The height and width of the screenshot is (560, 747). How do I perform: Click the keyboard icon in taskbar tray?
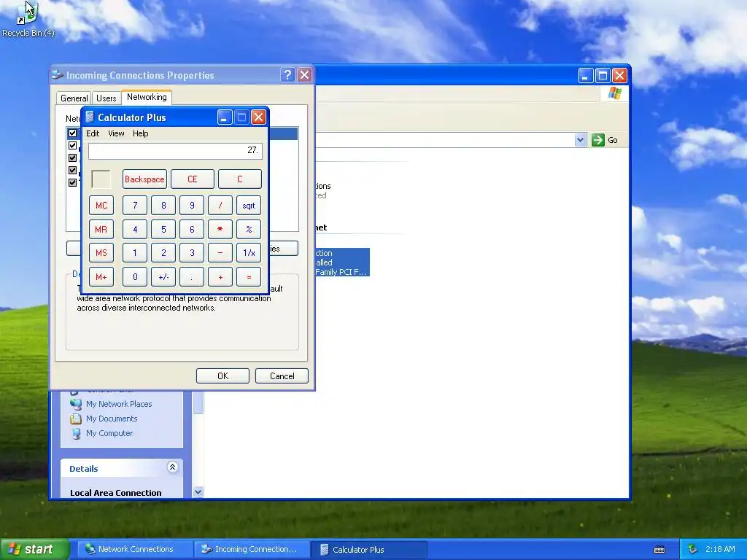659,550
